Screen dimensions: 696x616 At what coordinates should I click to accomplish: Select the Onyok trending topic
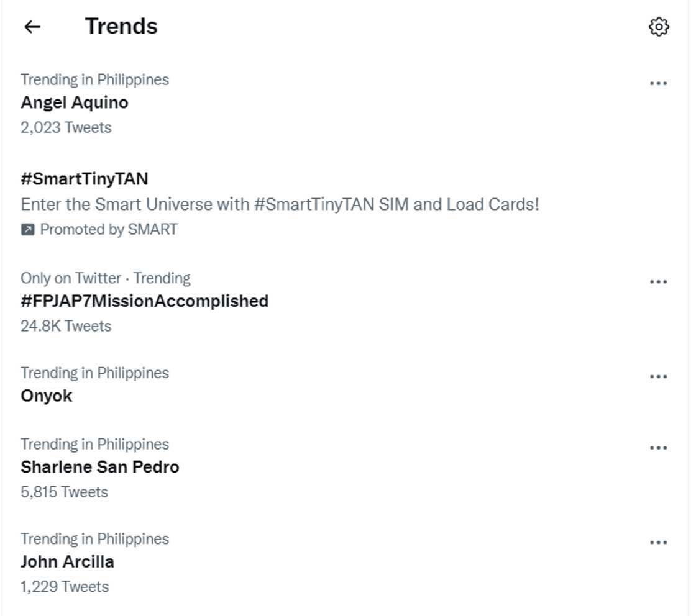pyautogui.click(x=47, y=396)
